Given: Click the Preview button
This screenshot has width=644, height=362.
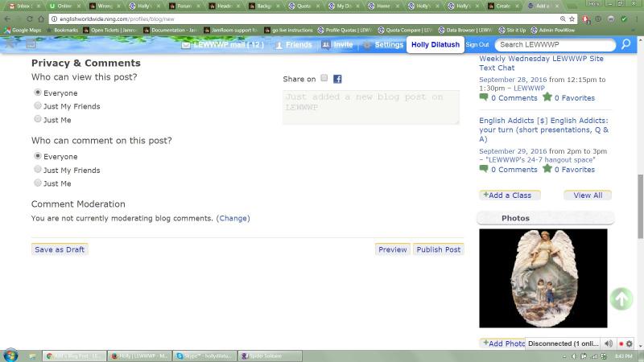Looking at the screenshot, I should tap(393, 249).
